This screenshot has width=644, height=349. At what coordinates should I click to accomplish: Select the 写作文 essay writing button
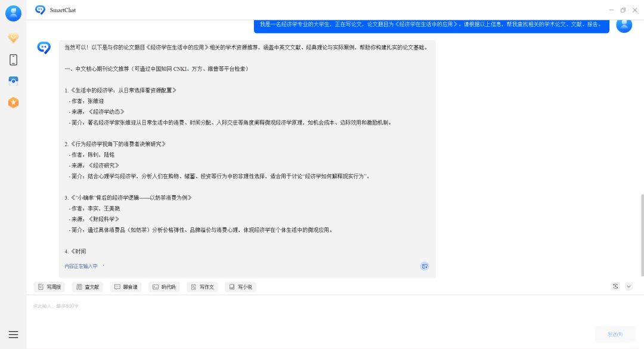203,286
